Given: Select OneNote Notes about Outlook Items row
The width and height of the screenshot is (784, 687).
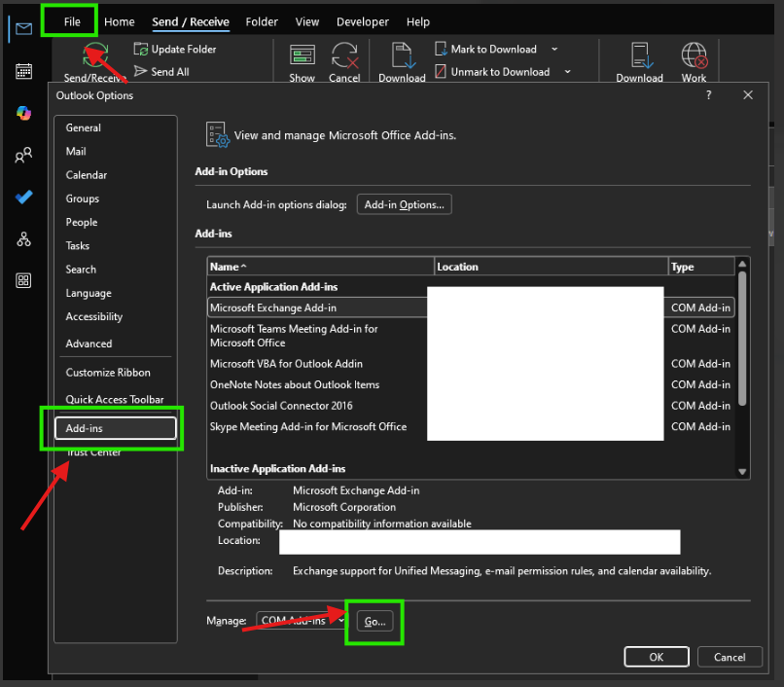Looking at the screenshot, I should pyautogui.click(x=471, y=384).
